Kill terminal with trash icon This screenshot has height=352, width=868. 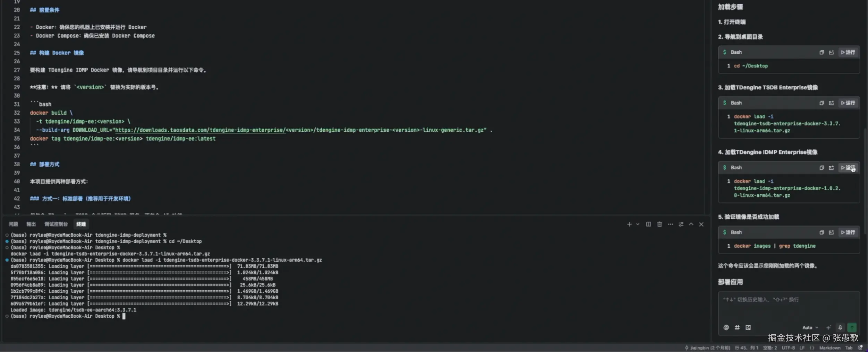659,224
